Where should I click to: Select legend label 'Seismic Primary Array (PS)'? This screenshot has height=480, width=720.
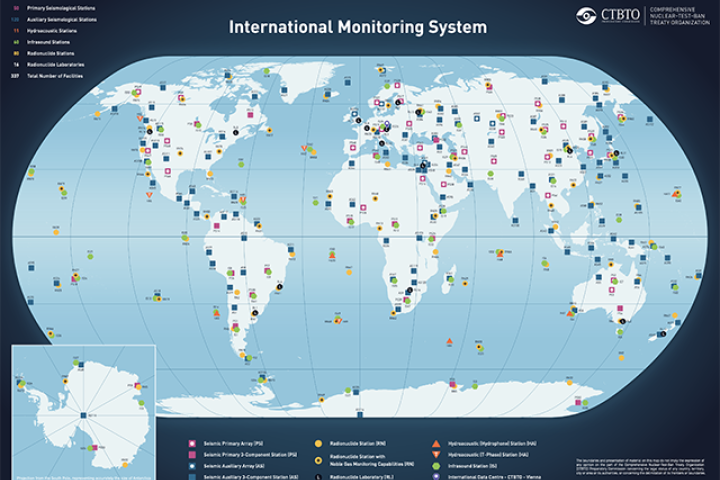coord(233,444)
